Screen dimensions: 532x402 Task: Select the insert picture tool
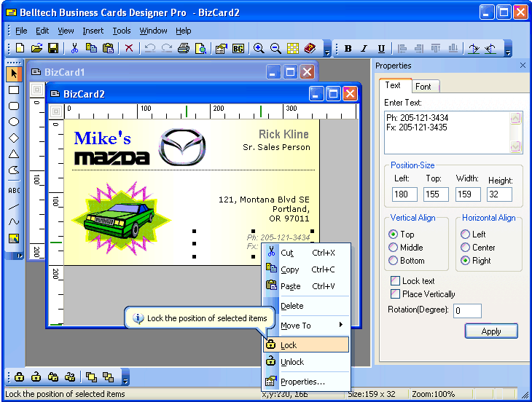click(14, 239)
